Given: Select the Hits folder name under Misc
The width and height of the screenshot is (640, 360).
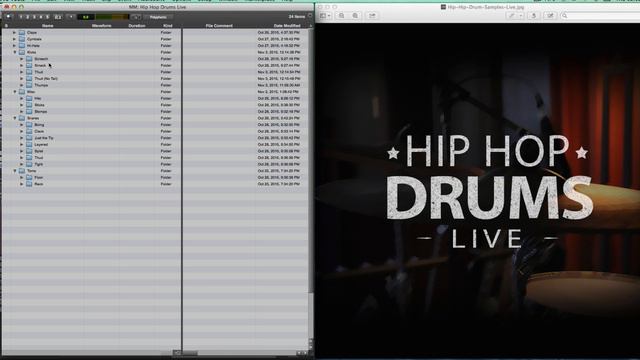Looking at the screenshot, I should point(38,98).
